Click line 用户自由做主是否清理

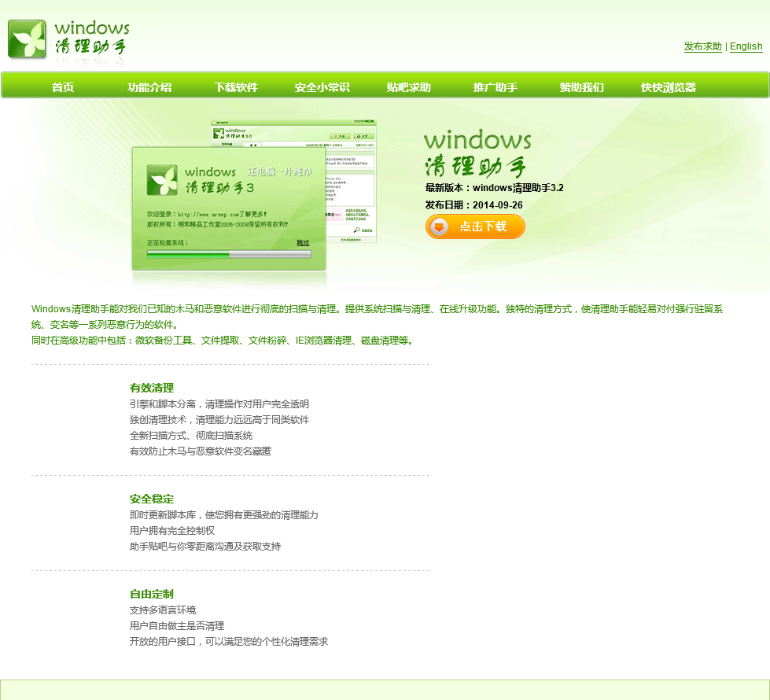pos(177,626)
